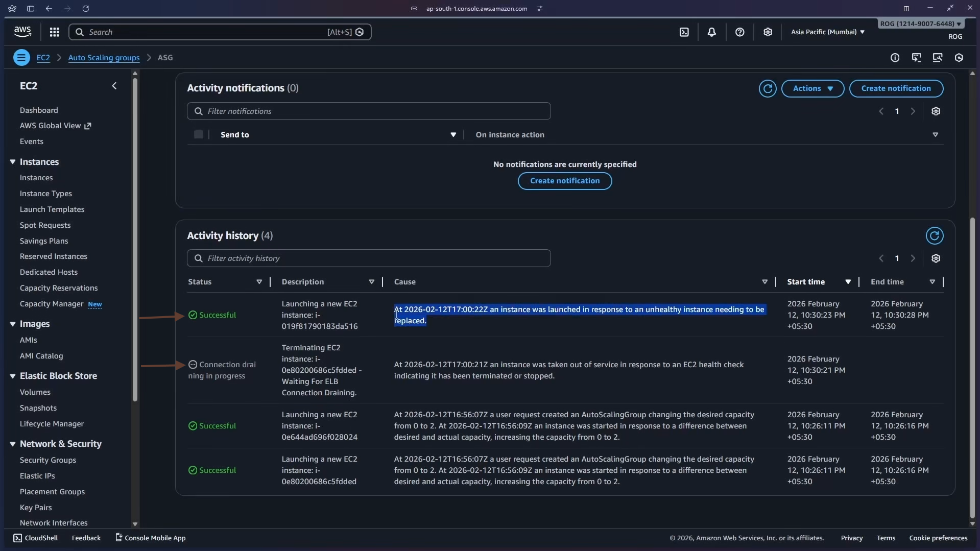Collapse the Instances section in the sidebar
Screen dimensions: 980x551
coord(12,161)
